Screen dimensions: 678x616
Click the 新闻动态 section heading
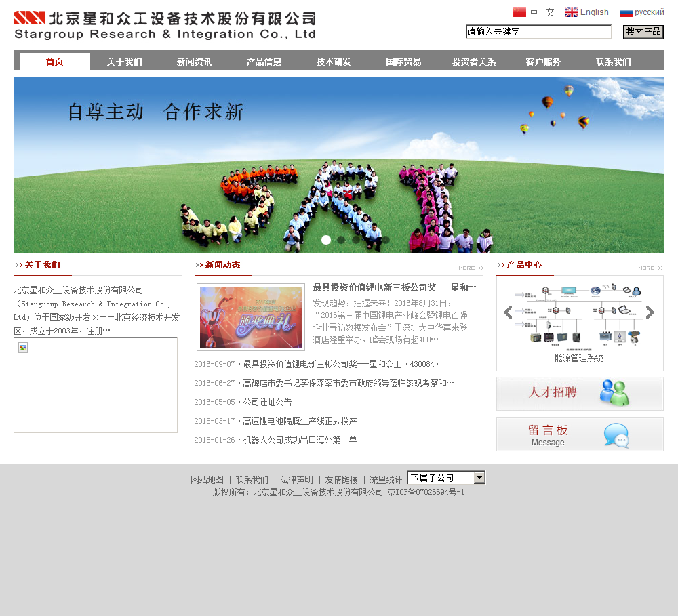[x=222, y=264]
